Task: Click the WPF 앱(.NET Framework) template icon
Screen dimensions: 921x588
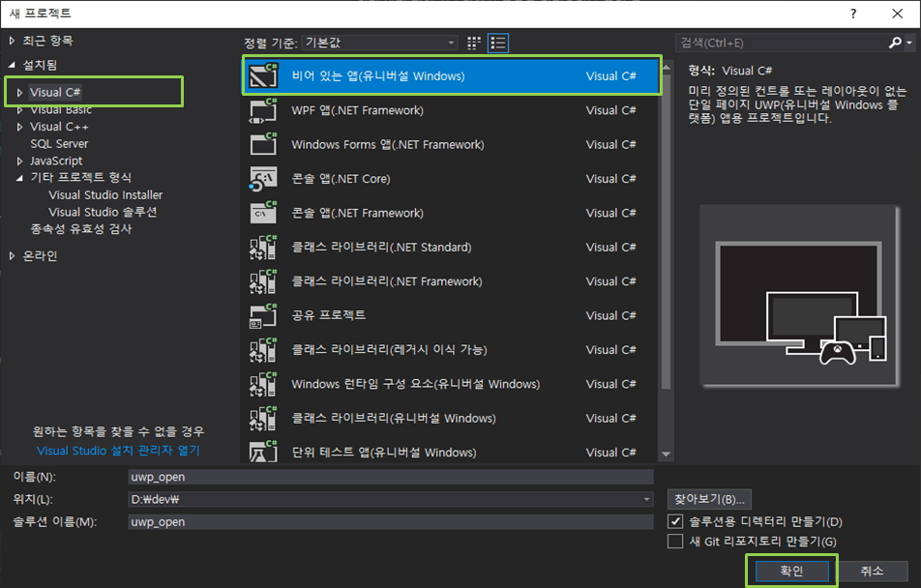Action: tap(263, 110)
